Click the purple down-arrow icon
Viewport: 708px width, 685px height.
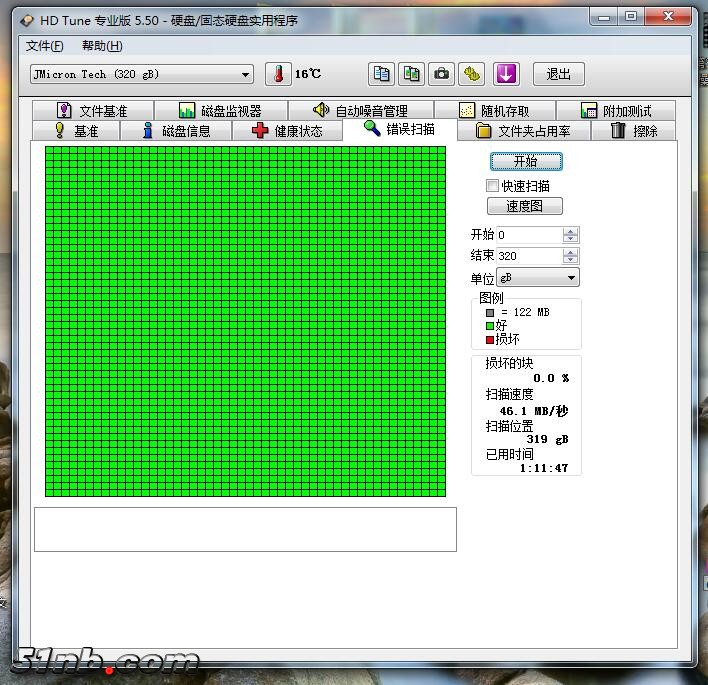click(506, 74)
